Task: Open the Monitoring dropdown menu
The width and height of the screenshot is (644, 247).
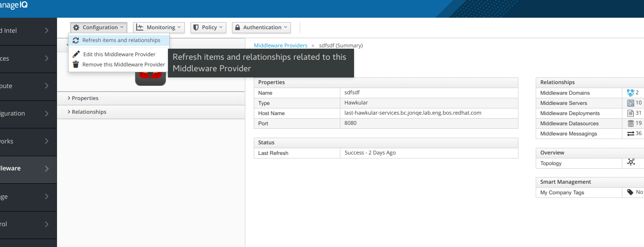Action: 158,27
